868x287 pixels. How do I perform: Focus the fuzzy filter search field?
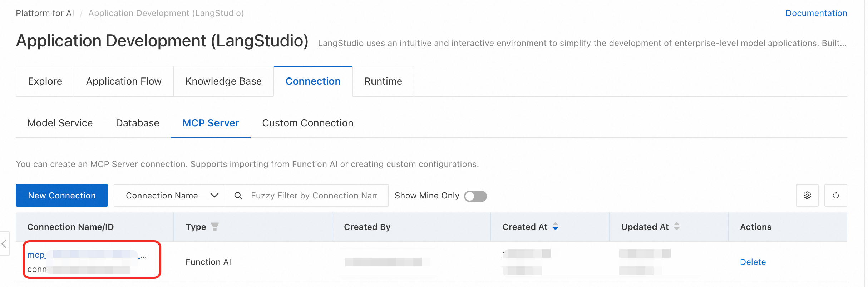pyautogui.click(x=314, y=196)
